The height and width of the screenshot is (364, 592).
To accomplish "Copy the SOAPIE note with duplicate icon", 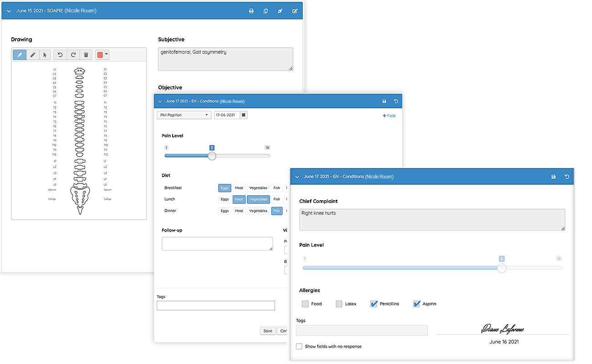I will point(265,11).
